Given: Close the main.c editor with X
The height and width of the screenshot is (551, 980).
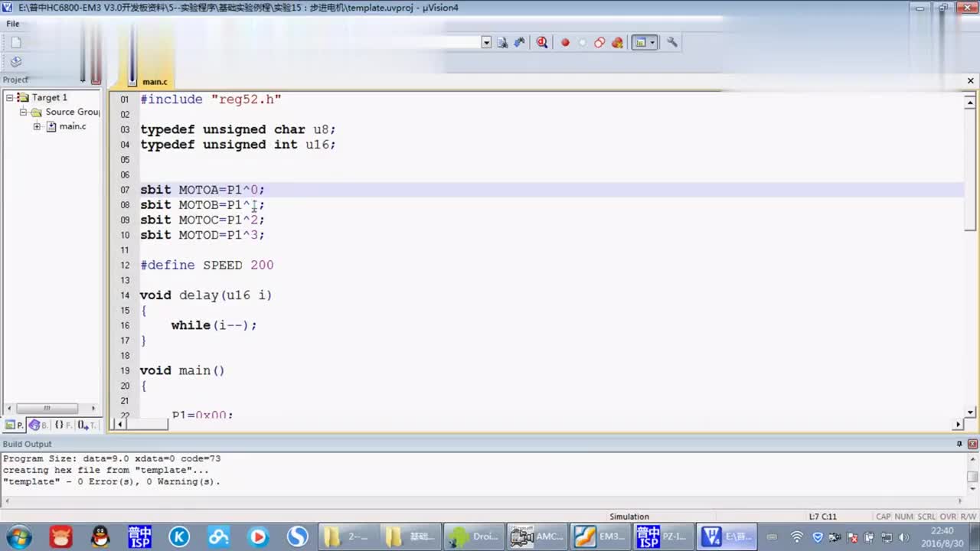Looking at the screenshot, I should click(971, 80).
